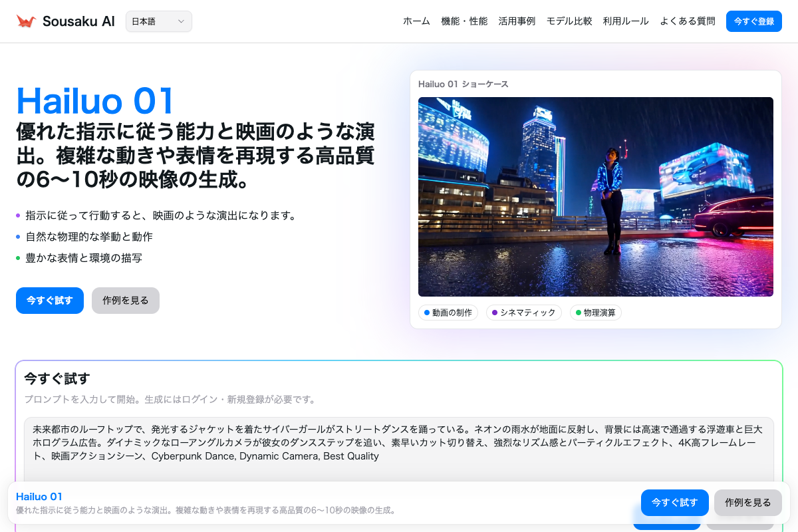Click the Sousaku AI brand name text
The width and height of the screenshot is (798, 532).
tap(78, 21)
